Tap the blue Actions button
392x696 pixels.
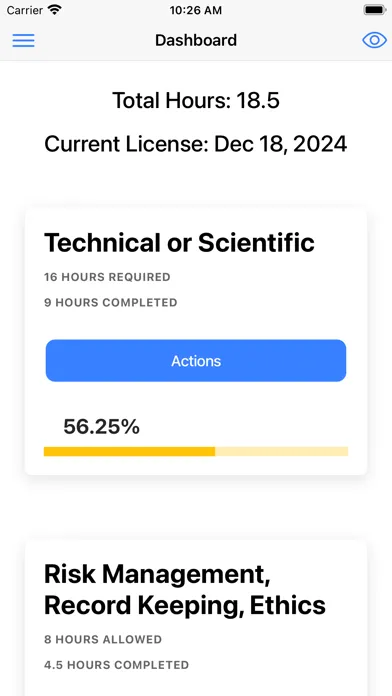[196, 361]
